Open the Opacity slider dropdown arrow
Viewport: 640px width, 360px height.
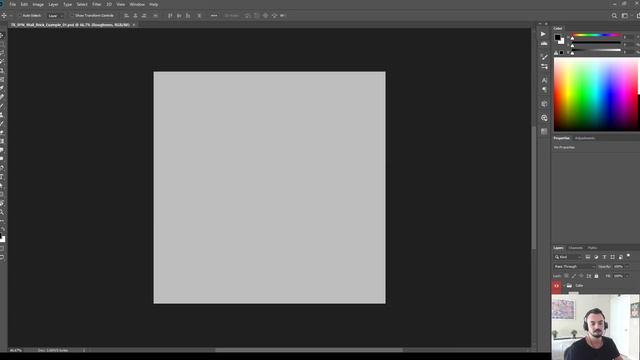tap(627, 267)
